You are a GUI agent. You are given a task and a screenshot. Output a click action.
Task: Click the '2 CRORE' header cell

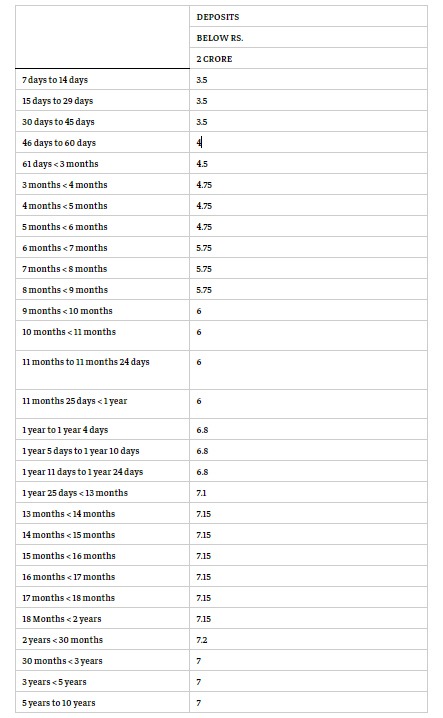tap(308, 59)
